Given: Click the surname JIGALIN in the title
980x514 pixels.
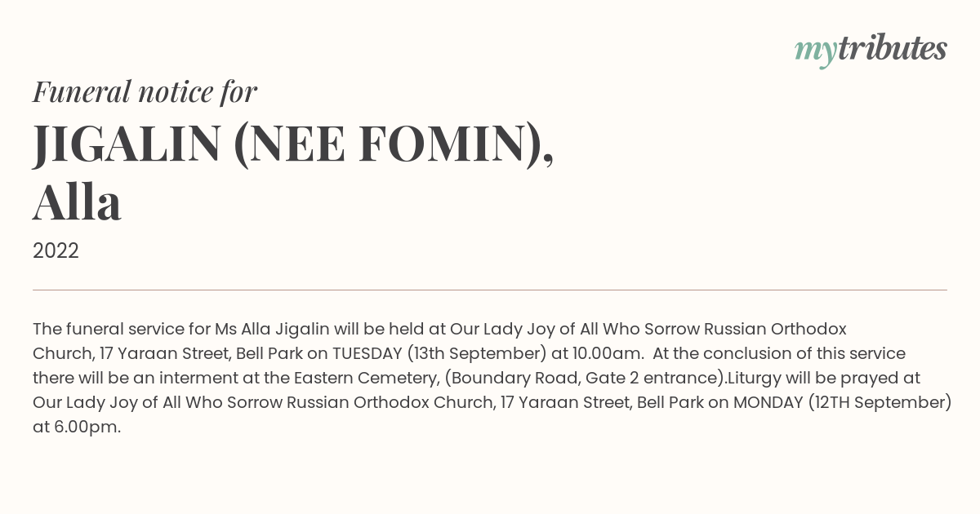Looking at the screenshot, I should tap(127, 143).
